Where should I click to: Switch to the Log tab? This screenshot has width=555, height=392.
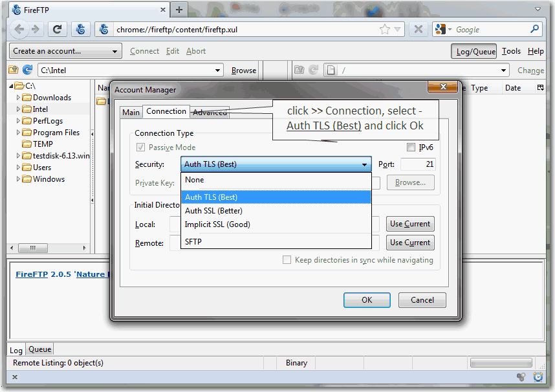click(x=16, y=350)
